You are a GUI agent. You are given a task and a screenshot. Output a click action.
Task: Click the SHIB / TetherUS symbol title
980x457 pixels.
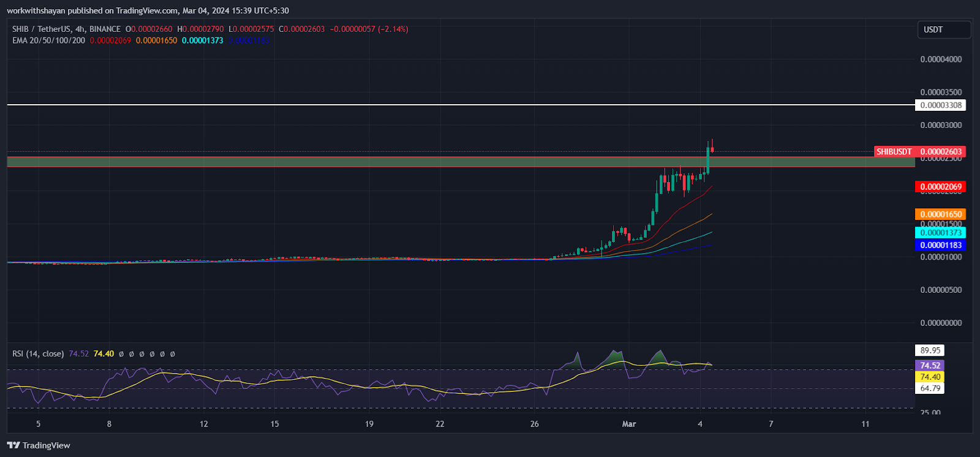(66, 29)
